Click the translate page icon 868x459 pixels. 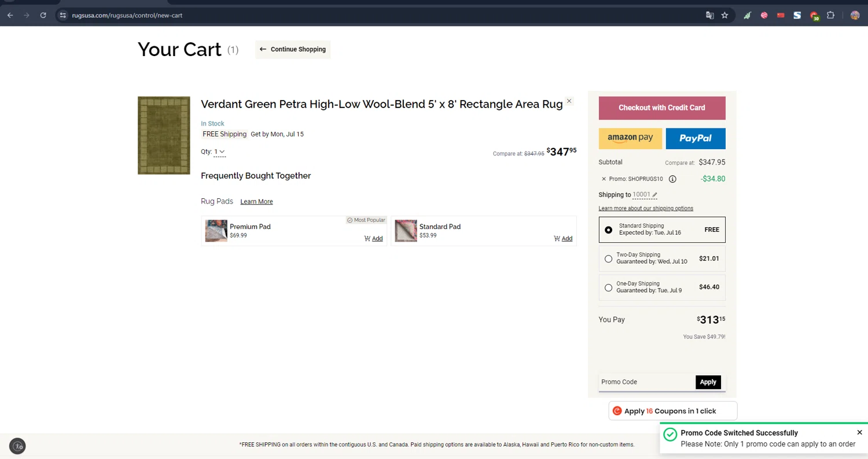click(709, 16)
